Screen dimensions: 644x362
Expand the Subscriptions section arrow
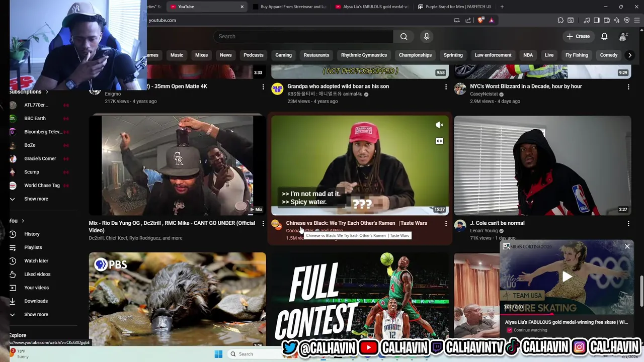(47, 92)
